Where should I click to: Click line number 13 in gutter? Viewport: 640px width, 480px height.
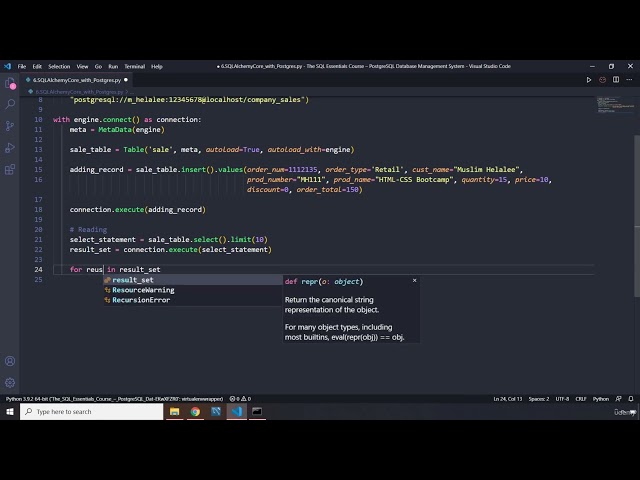(38, 149)
